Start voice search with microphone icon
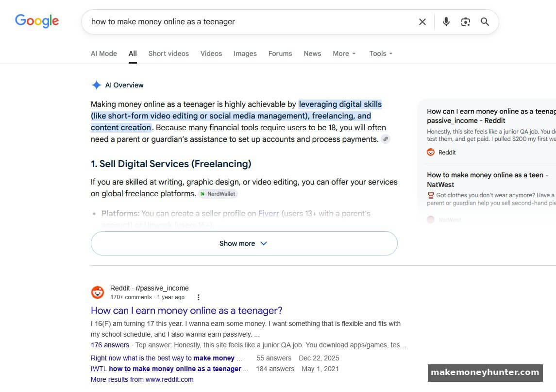This screenshot has width=556, height=392. (x=446, y=22)
